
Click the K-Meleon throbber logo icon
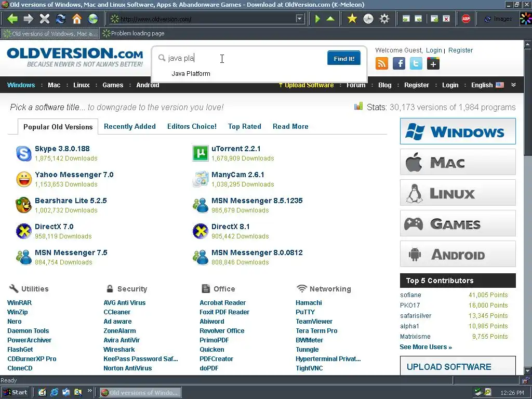tap(526, 19)
